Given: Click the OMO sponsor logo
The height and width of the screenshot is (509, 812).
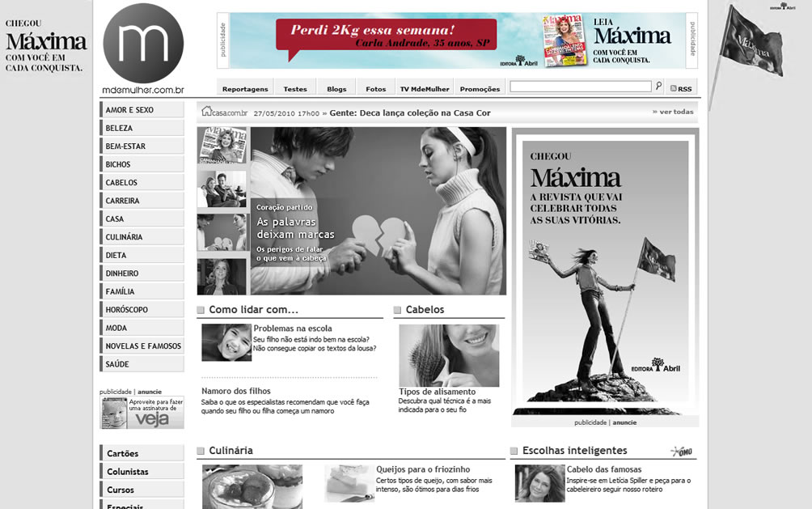Looking at the screenshot, I should point(682,452).
